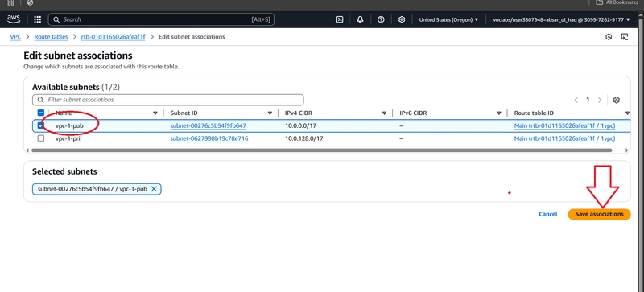644x292 pixels.
Task: Go to next page of subnets
Action: coord(600,100)
